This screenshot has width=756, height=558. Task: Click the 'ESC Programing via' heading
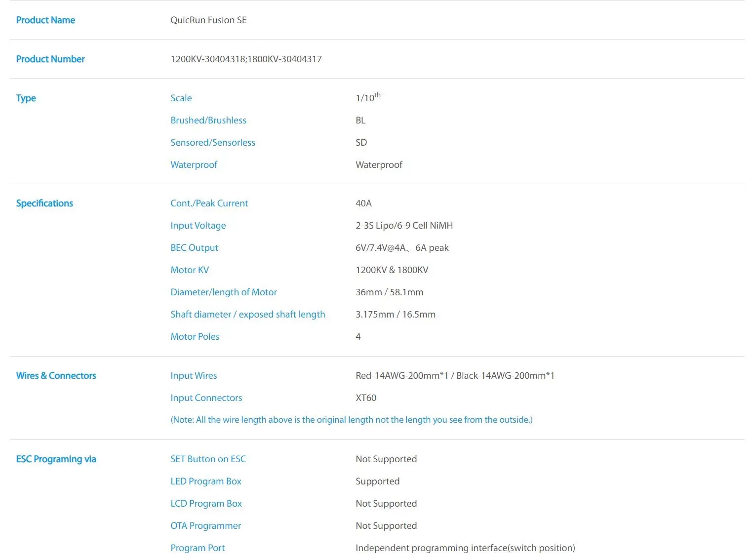click(x=56, y=459)
